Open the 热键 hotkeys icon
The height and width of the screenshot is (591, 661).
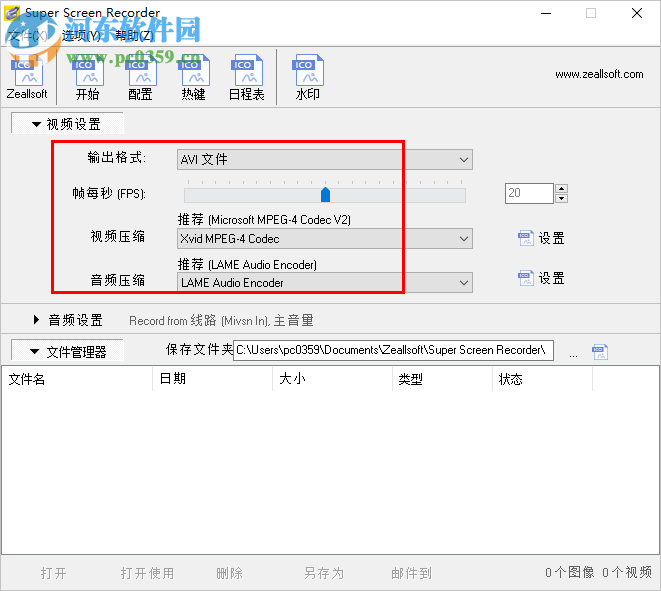pos(193,78)
